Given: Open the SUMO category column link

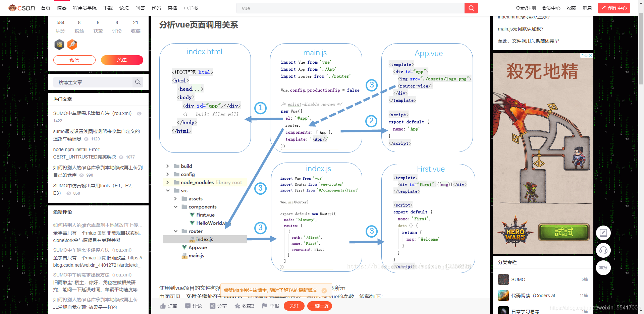Looking at the screenshot, I should (x=518, y=279).
